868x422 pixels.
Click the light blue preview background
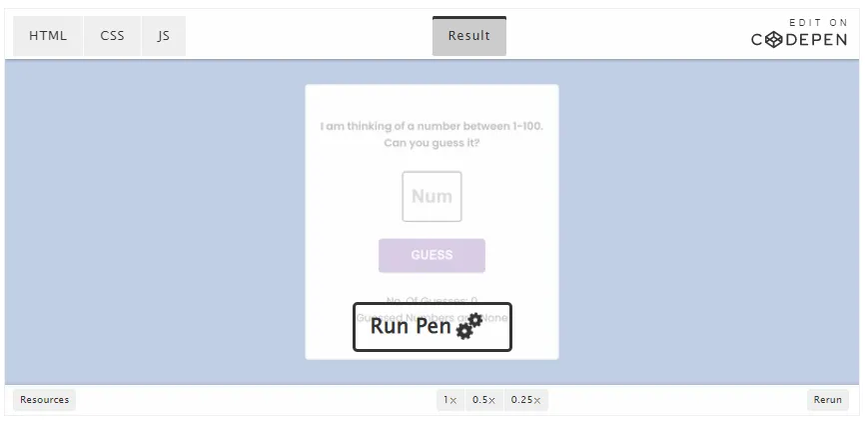155,222
